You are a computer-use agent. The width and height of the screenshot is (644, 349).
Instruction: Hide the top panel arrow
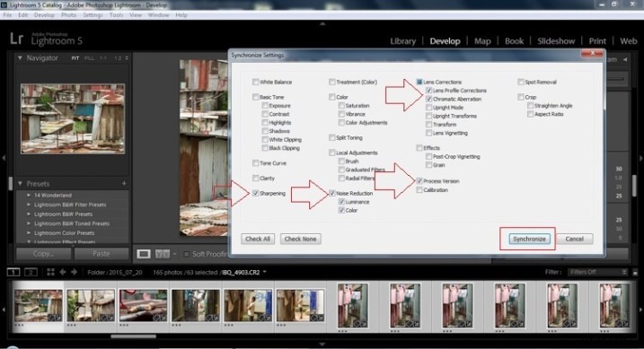point(322,24)
